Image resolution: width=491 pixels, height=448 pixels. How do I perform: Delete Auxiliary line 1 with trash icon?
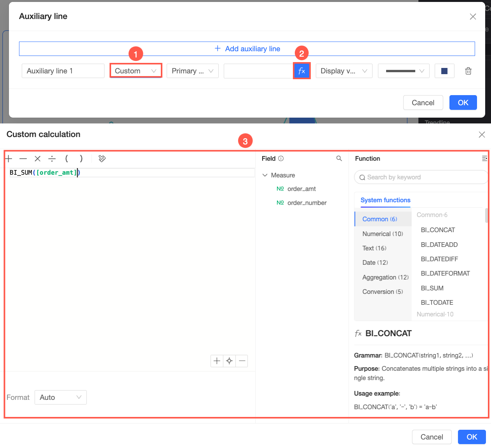pos(468,71)
